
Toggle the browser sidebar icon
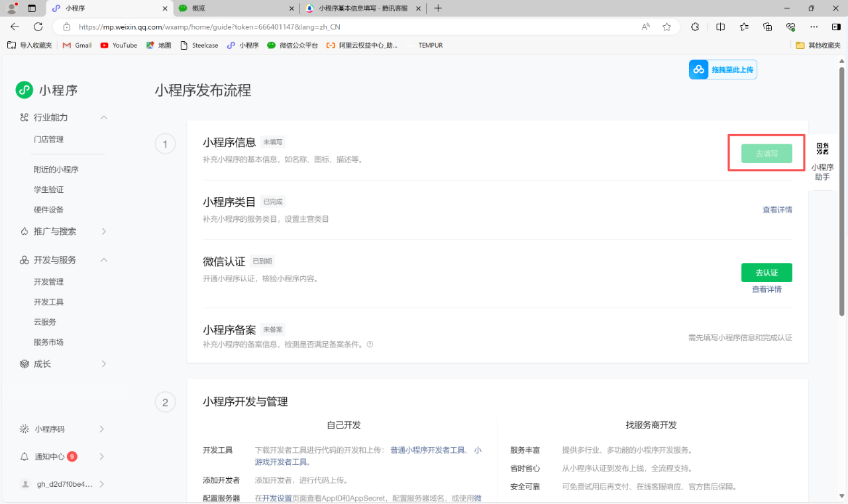(x=835, y=27)
